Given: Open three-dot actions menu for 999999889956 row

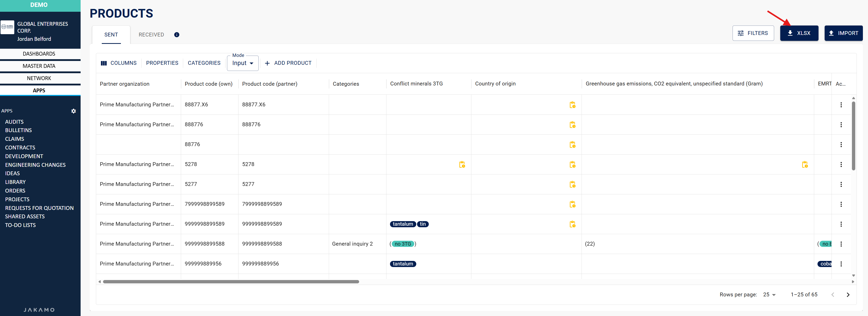Looking at the screenshot, I should (x=841, y=264).
